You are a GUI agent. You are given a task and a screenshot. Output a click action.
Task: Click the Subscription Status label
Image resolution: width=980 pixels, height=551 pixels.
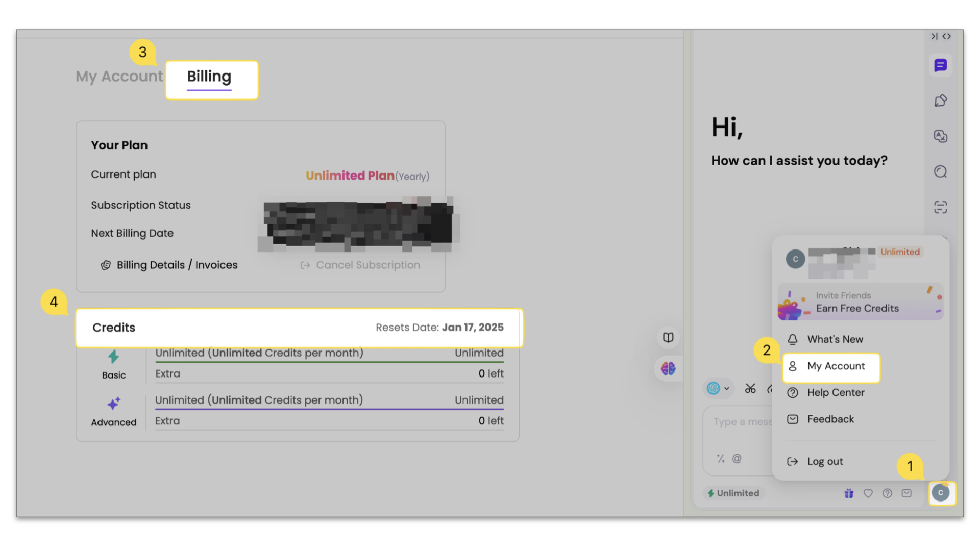141,205
